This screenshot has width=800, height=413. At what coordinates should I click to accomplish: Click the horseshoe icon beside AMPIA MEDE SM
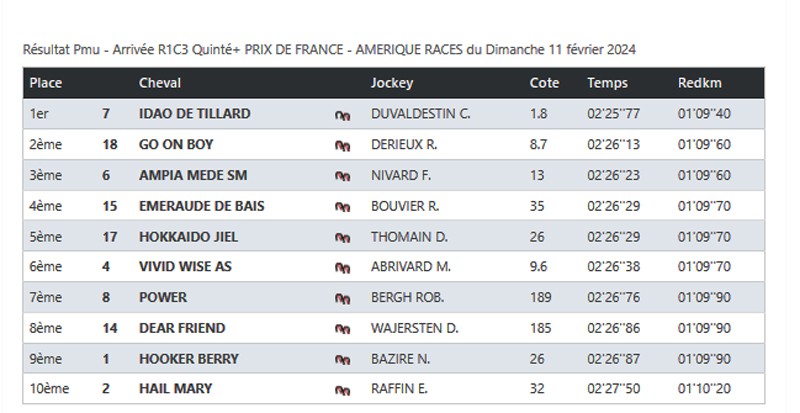(343, 176)
